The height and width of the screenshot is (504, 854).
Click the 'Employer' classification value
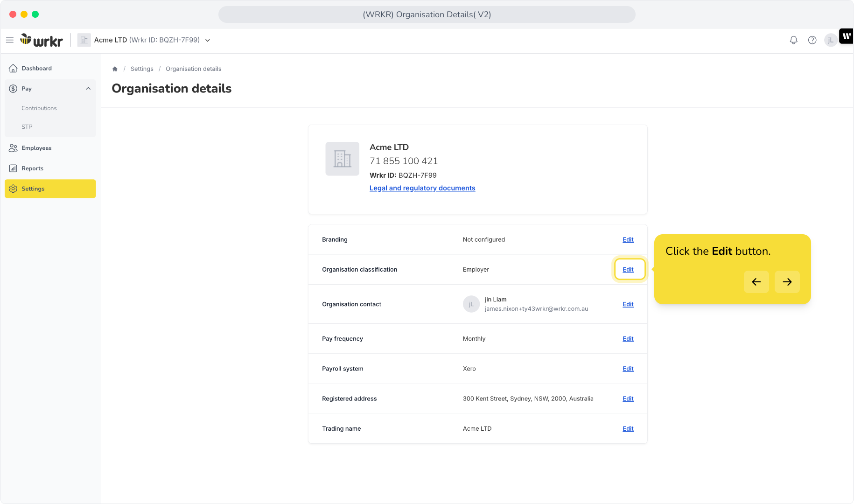(x=476, y=269)
